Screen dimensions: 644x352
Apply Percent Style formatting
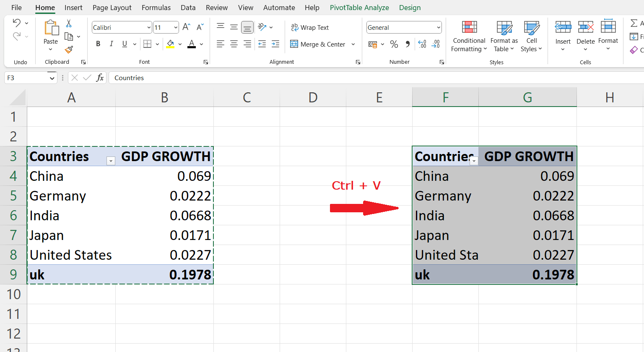click(394, 44)
